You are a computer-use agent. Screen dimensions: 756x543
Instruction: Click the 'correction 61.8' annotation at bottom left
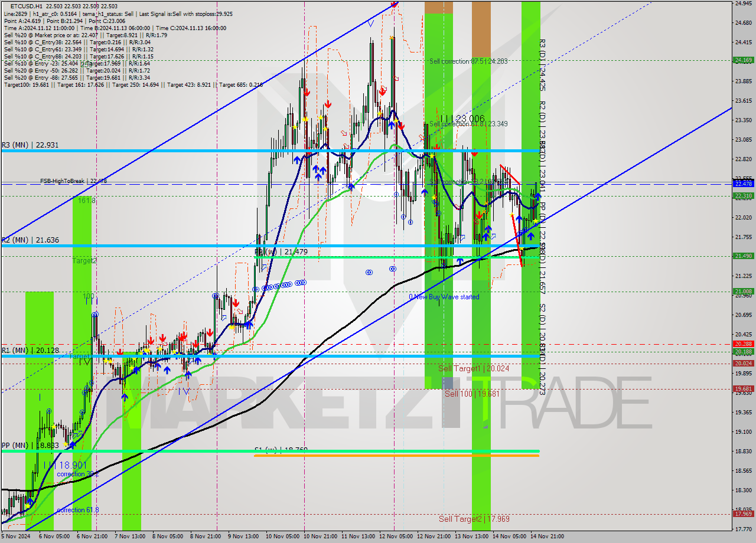(x=77, y=510)
